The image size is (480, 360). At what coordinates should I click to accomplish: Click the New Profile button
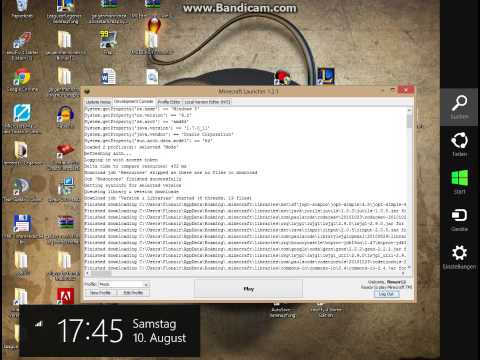(100, 293)
